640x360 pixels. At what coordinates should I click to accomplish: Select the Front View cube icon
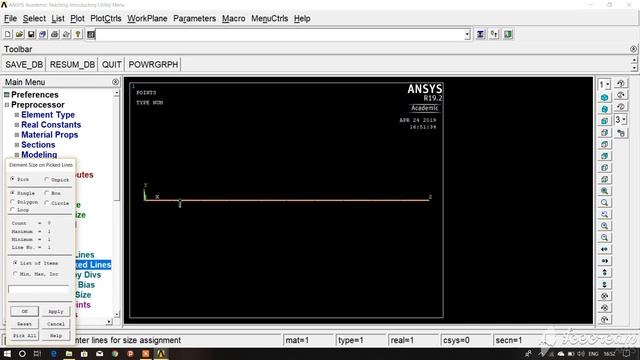[604, 121]
